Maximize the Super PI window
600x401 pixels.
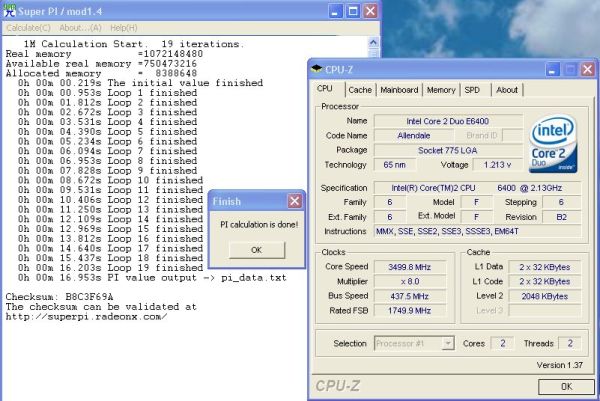353,11
